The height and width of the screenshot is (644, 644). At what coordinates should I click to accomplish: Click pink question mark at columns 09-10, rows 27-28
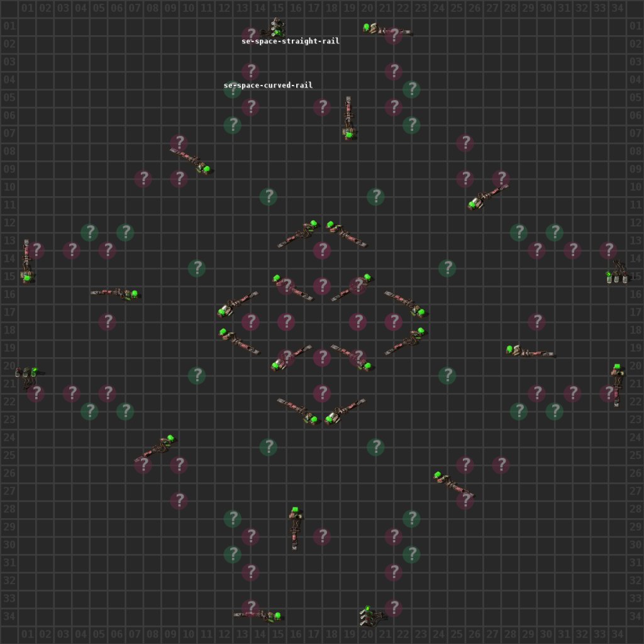pos(179,501)
